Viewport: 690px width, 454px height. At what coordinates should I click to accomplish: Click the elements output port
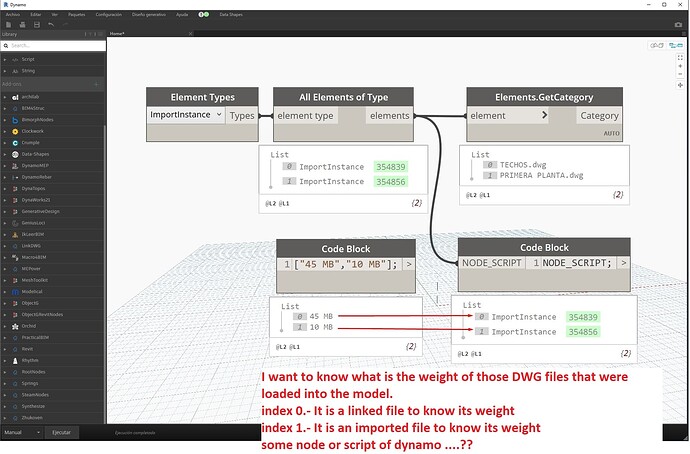pos(389,116)
